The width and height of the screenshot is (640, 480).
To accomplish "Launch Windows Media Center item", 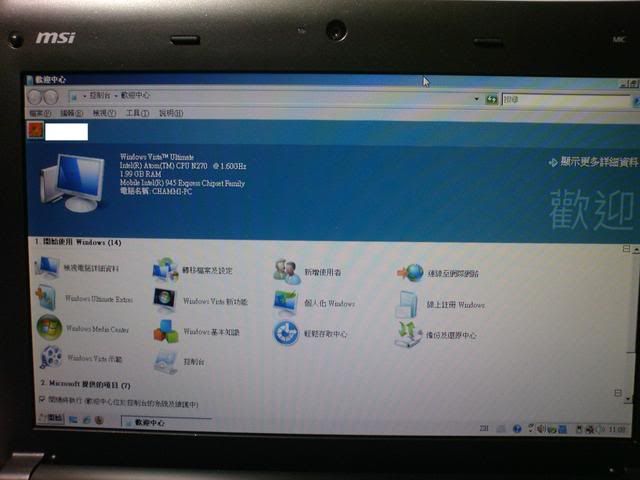I will (x=83, y=328).
